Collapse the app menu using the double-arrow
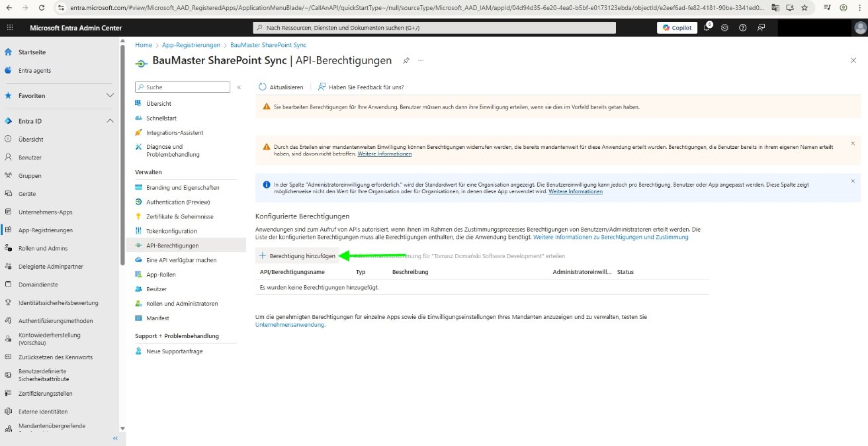 coord(239,86)
